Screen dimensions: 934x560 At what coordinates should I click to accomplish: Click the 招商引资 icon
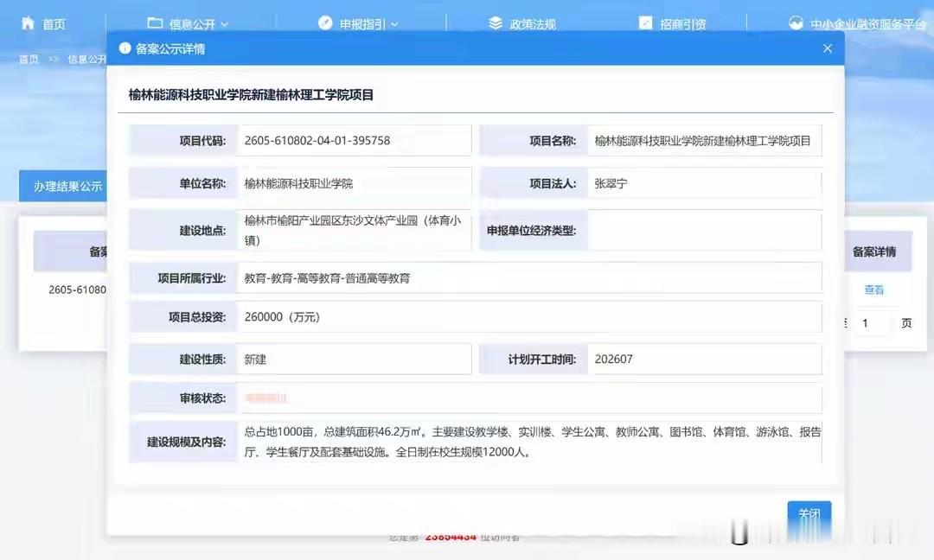click(646, 23)
